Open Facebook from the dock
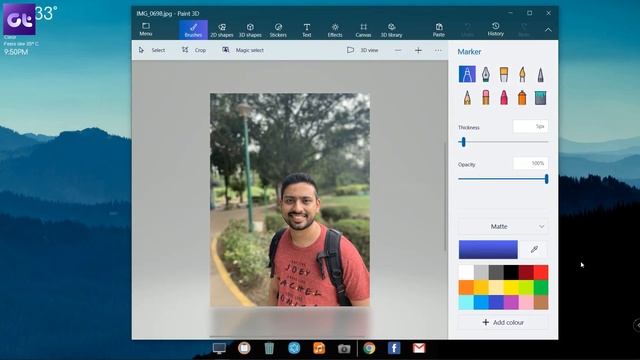Viewport: 640px width, 360px height. pos(394,348)
